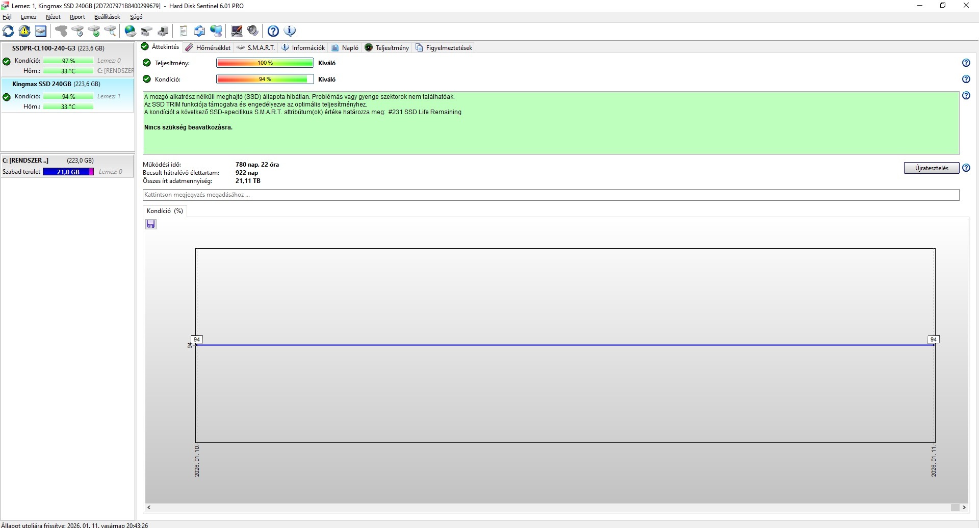The height and width of the screenshot is (528, 980).
Task: Open the Fájl menu
Action: pos(7,17)
